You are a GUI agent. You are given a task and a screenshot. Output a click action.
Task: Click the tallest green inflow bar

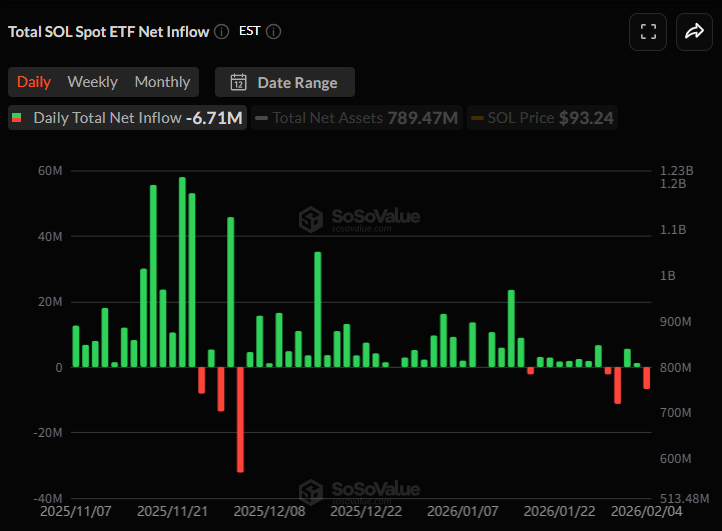(182, 272)
